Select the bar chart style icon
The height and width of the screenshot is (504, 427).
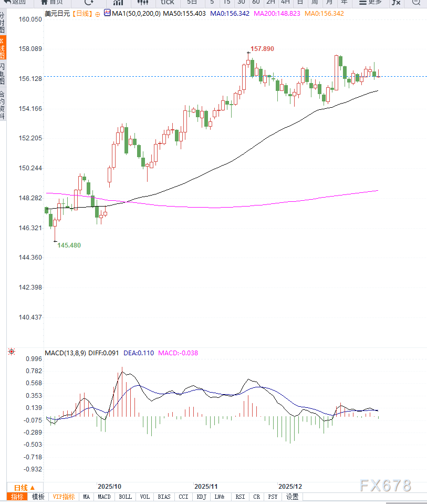click(118, 2)
